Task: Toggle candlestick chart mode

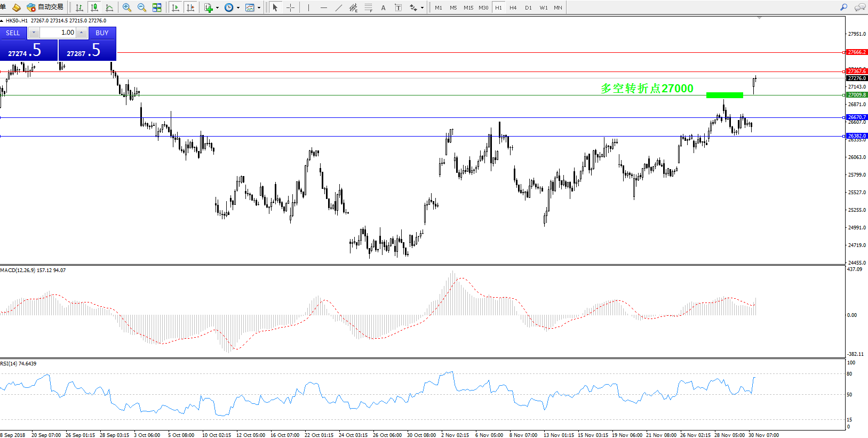Action: point(94,7)
